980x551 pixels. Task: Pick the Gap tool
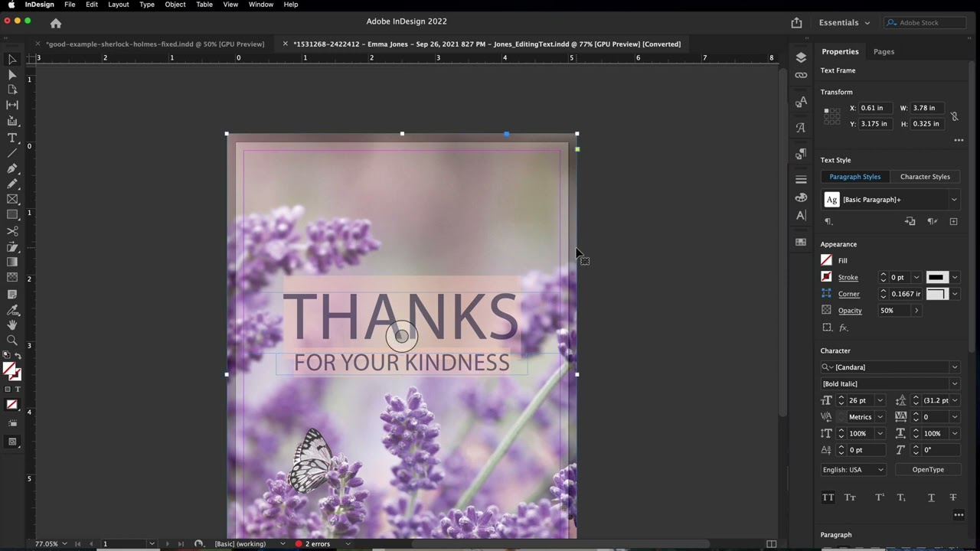[x=12, y=105]
